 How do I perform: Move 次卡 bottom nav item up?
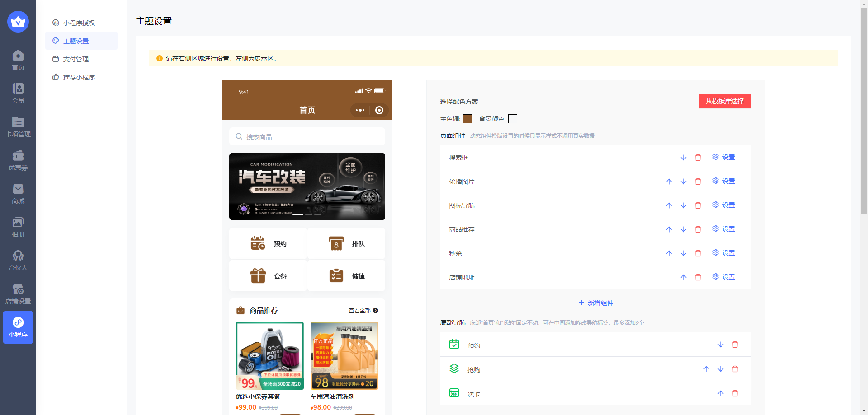click(x=721, y=393)
